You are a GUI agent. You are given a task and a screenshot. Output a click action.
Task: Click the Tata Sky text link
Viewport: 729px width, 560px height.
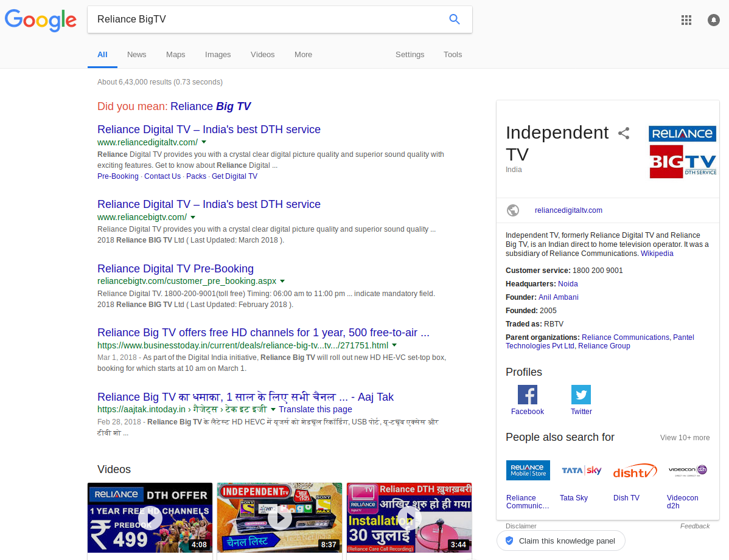[574, 498]
